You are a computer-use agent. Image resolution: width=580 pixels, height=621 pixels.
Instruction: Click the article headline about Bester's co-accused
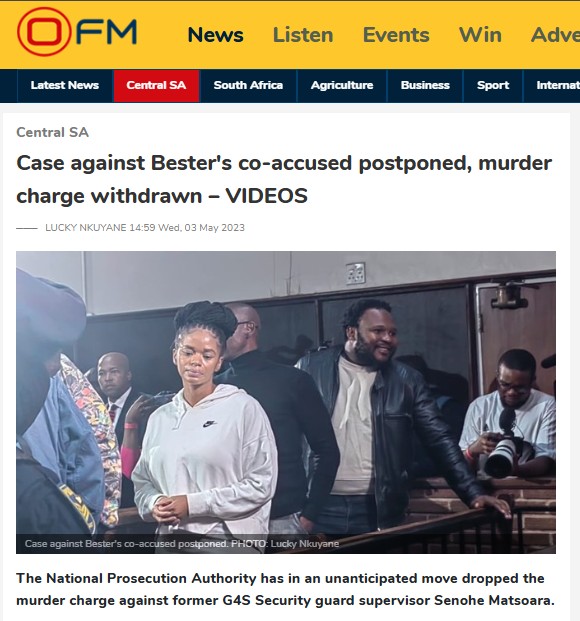(284, 179)
